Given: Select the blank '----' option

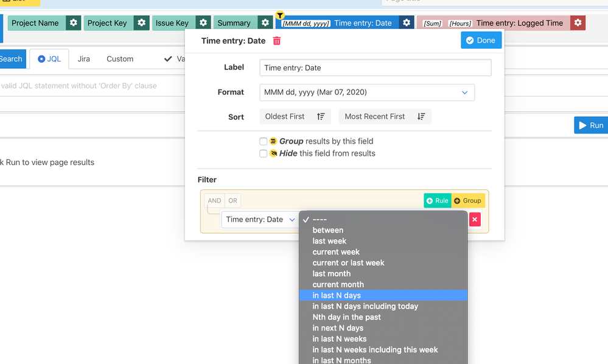Looking at the screenshot, I should point(383,219).
